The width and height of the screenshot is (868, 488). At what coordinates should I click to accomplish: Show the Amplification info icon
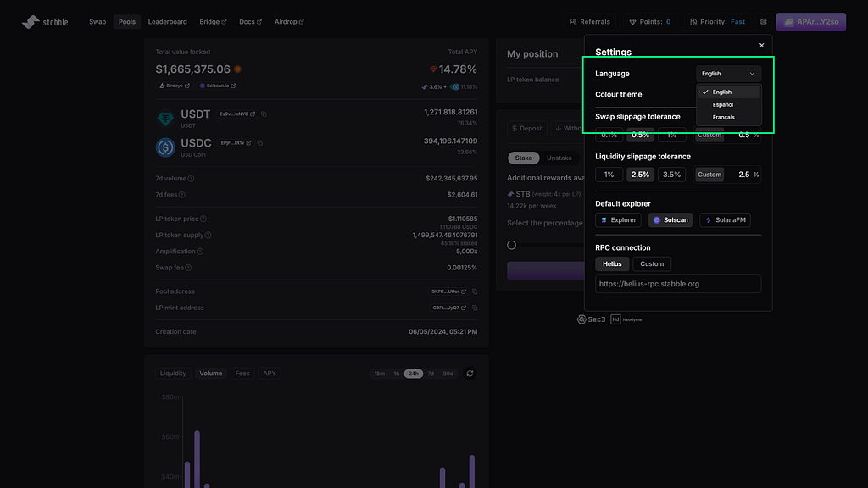[200, 251]
